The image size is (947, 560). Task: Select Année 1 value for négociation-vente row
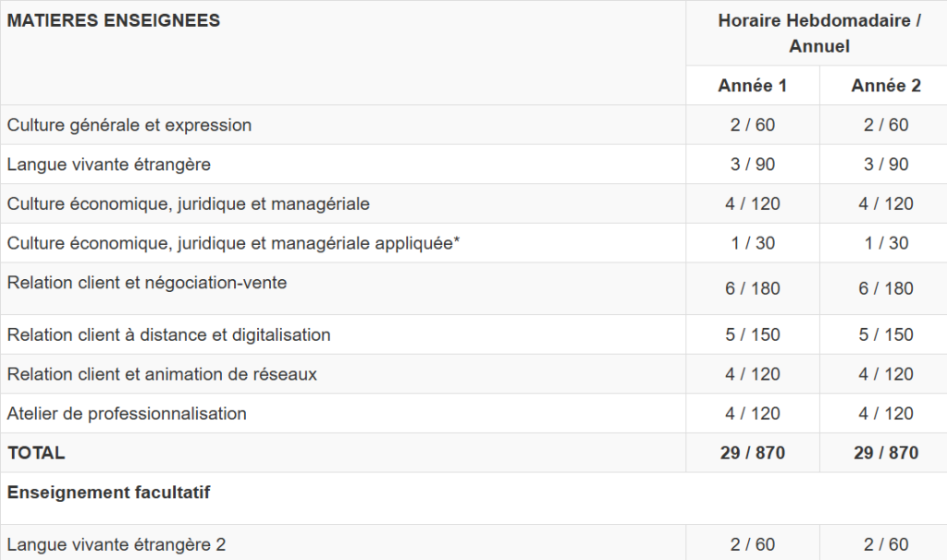tap(752, 288)
